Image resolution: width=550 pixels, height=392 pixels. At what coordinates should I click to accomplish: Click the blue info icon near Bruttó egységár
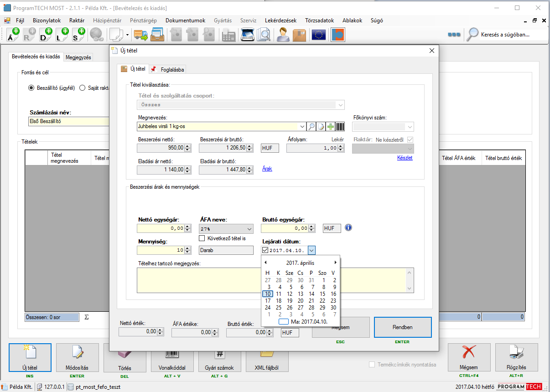pyautogui.click(x=348, y=228)
